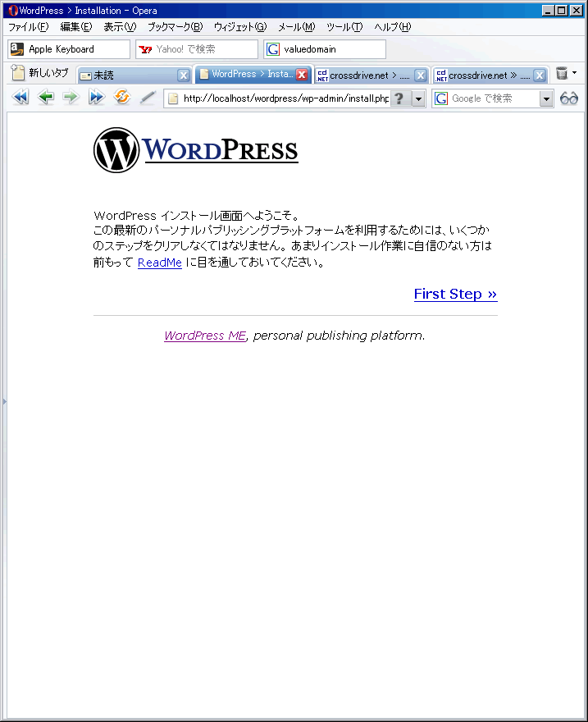Click the wand (pencil) icon in toolbar
Viewport: 588px width, 722px height.
pyautogui.click(x=148, y=98)
